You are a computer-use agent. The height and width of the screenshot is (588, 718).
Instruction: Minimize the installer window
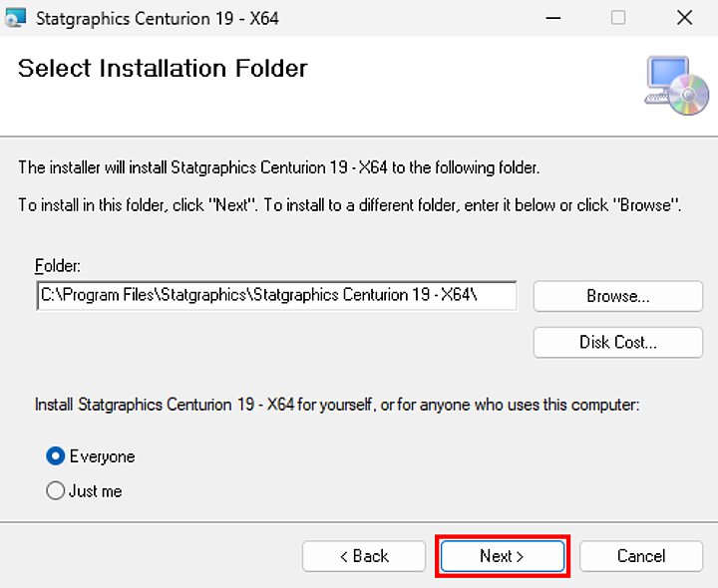pos(551,18)
